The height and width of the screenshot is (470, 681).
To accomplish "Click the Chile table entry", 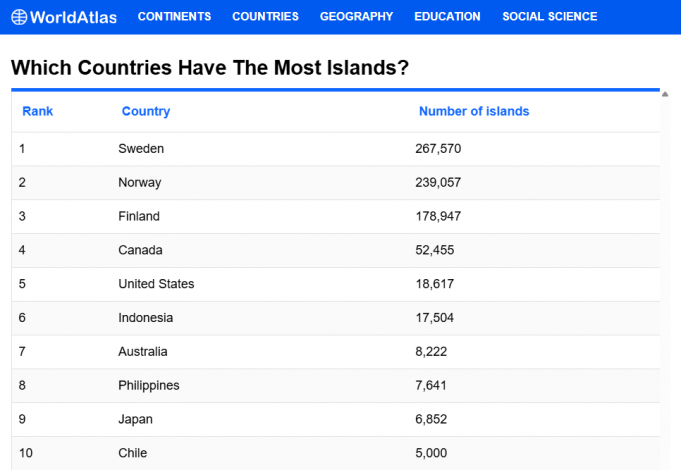I will pyautogui.click(x=134, y=454).
